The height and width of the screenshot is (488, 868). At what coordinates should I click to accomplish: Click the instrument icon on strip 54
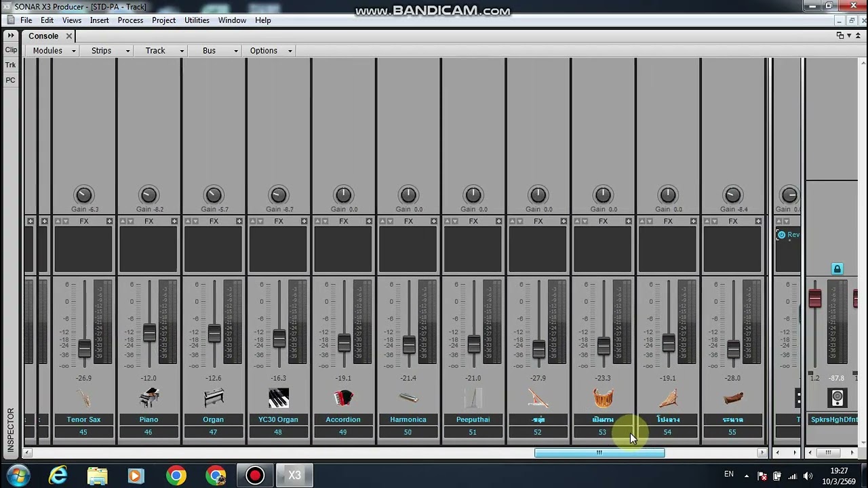pyautogui.click(x=668, y=398)
